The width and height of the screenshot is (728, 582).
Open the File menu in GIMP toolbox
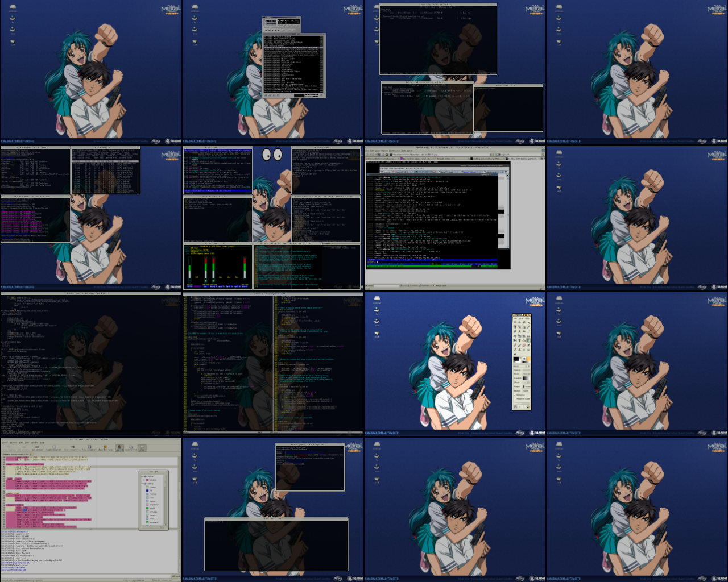(x=515, y=318)
